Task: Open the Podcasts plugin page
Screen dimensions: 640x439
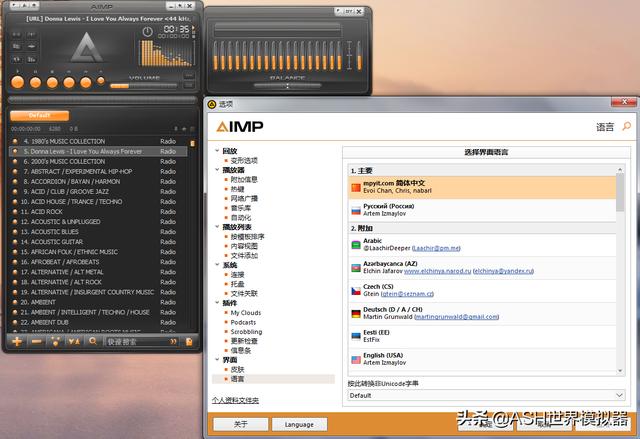Action: pos(243,322)
